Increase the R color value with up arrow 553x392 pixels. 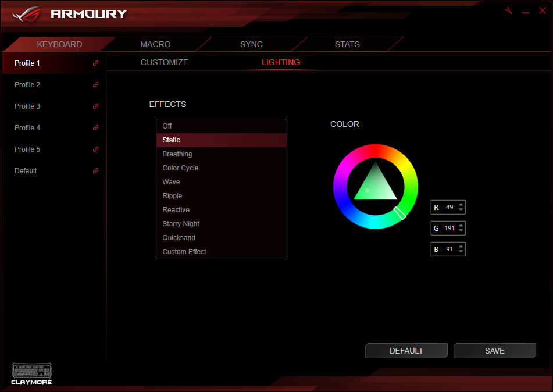click(x=461, y=205)
